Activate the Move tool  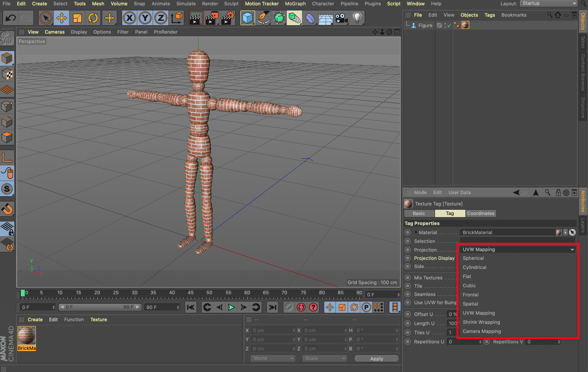62,18
